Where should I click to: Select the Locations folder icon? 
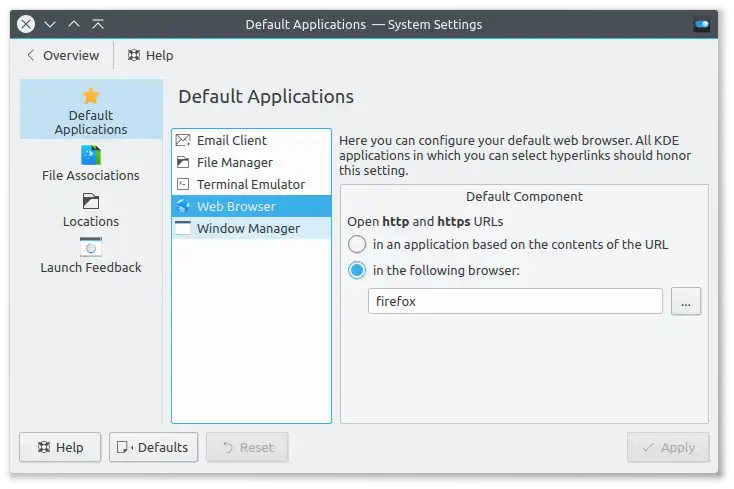(x=91, y=201)
